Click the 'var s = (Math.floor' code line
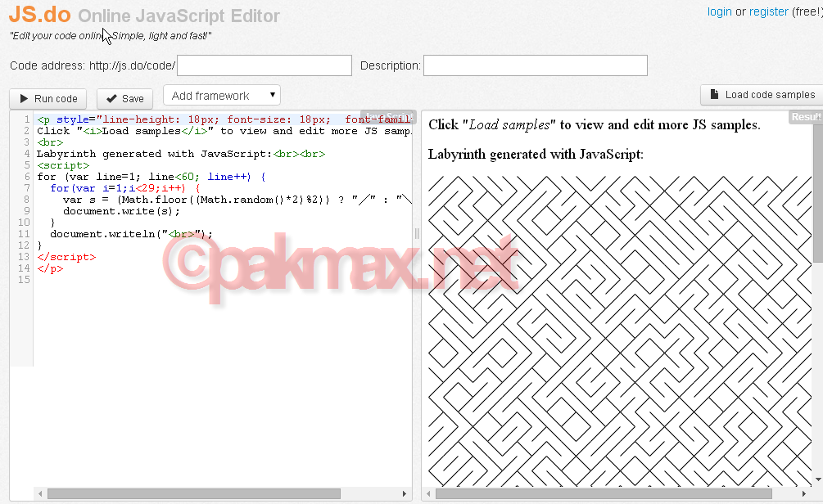 (x=237, y=200)
